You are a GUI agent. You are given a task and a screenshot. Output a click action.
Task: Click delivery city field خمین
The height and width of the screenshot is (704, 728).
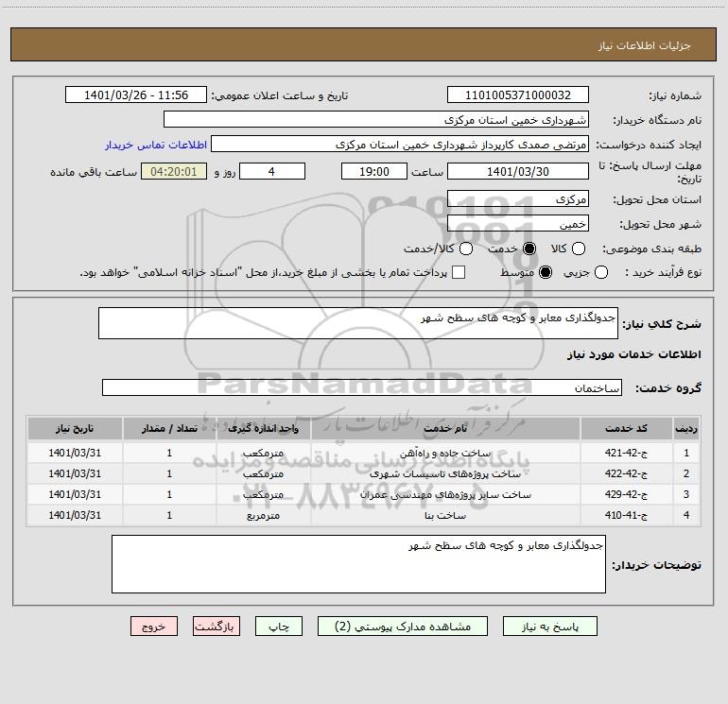click(518, 223)
